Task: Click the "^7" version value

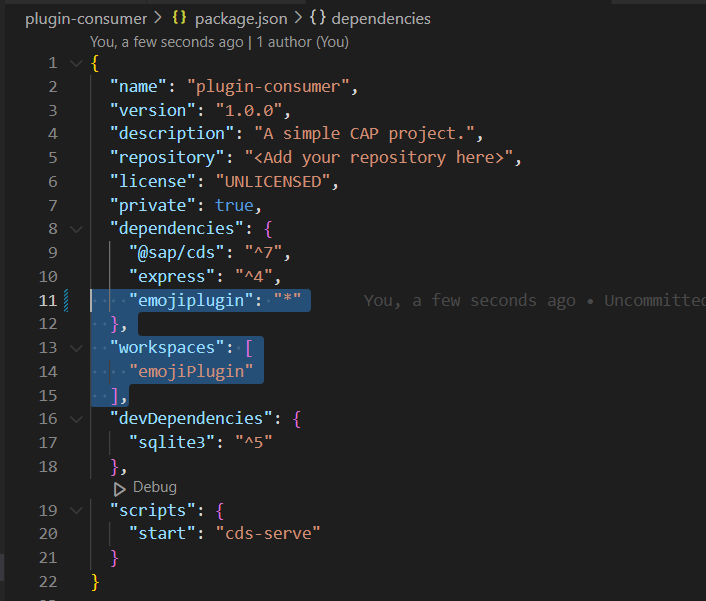Action: [264, 253]
